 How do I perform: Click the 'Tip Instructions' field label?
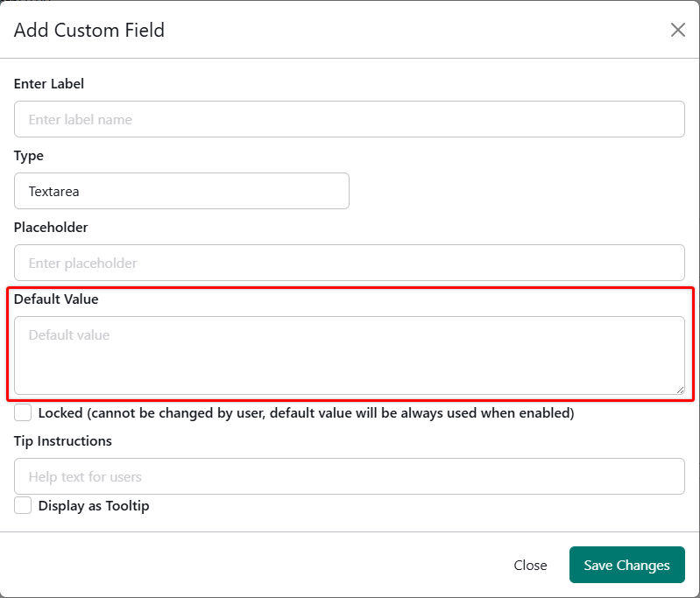tap(63, 440)
